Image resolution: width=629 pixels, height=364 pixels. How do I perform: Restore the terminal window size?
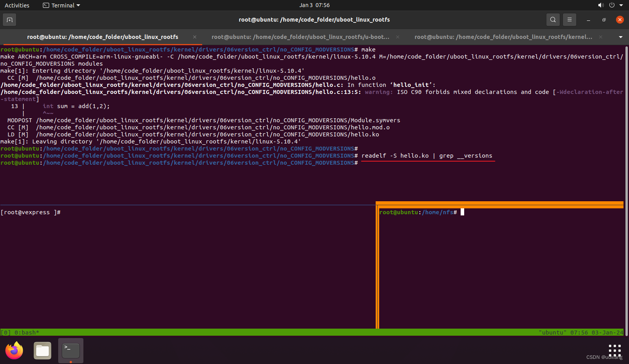(x=604, y=20)
